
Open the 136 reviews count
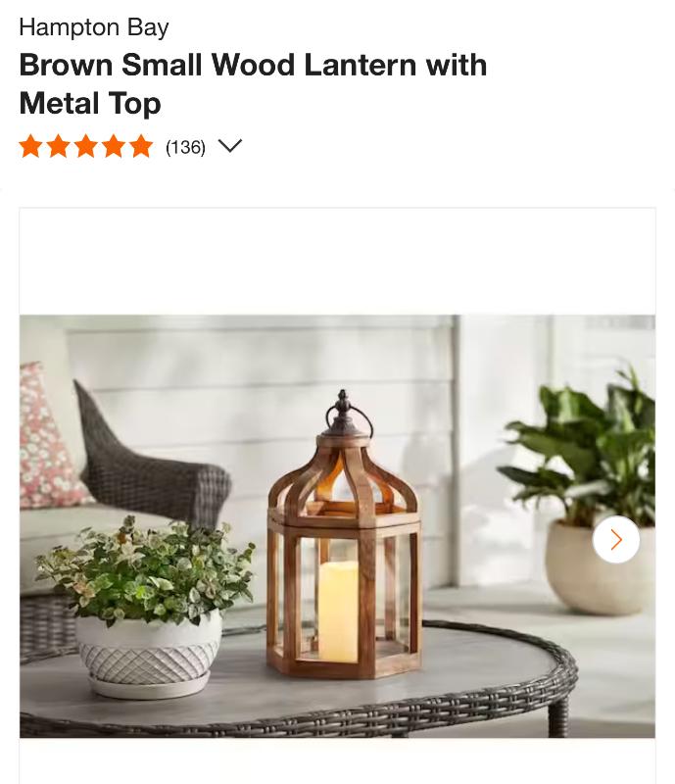[185, 147]
